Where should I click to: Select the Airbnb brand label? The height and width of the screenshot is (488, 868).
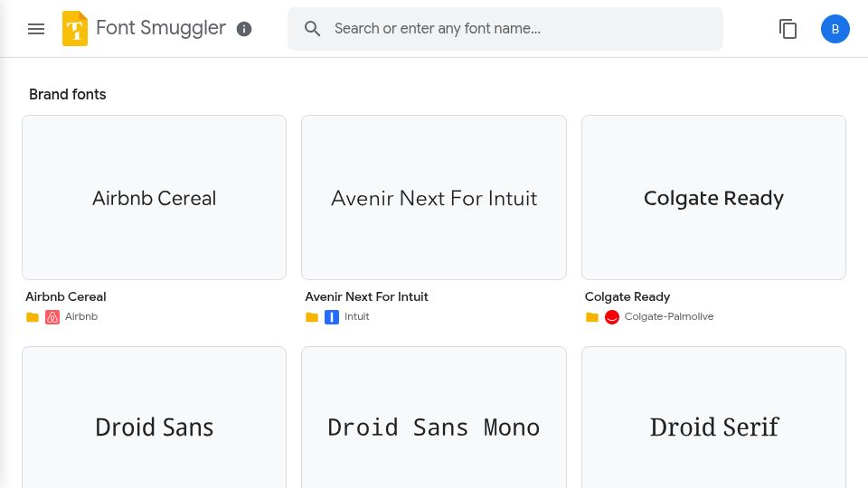(x=81, y=316)
